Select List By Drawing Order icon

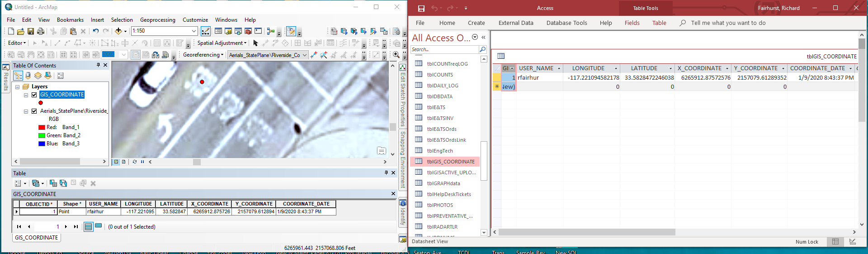18,76
